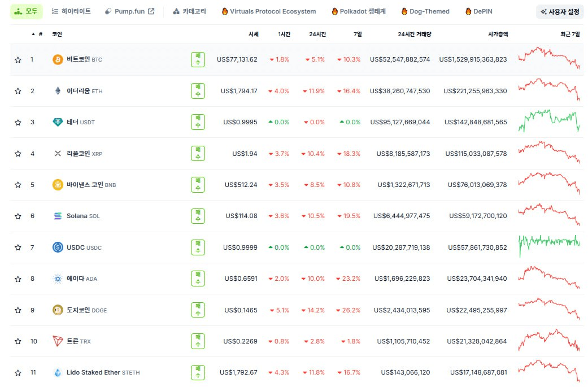Click the Solana SOL logo

point(58,216)
